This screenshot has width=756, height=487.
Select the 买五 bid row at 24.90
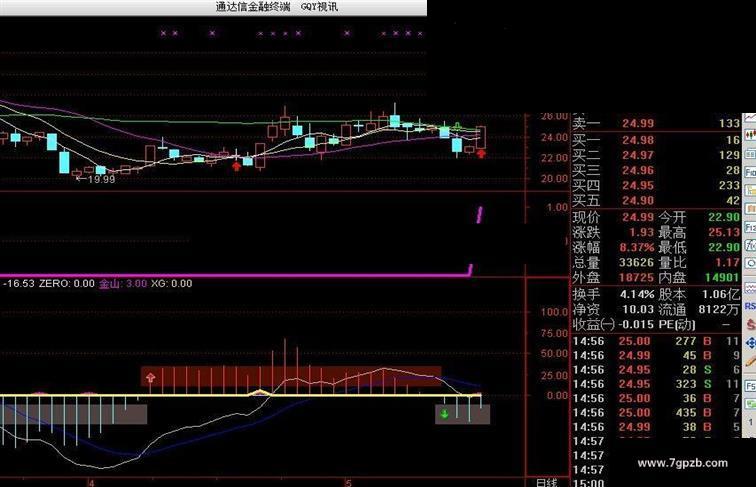656,200
